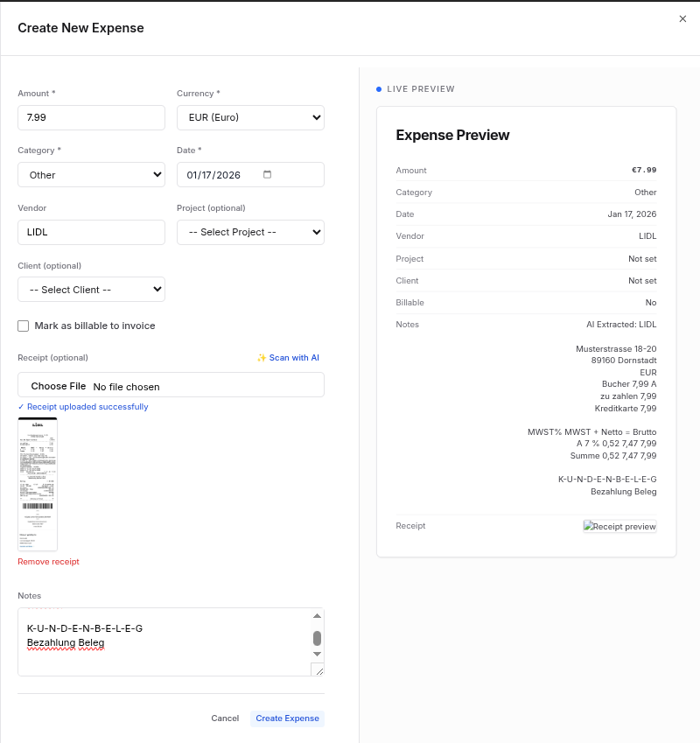Expand the Select Client dropdown

pyautogui.click(x=91, y=290)
